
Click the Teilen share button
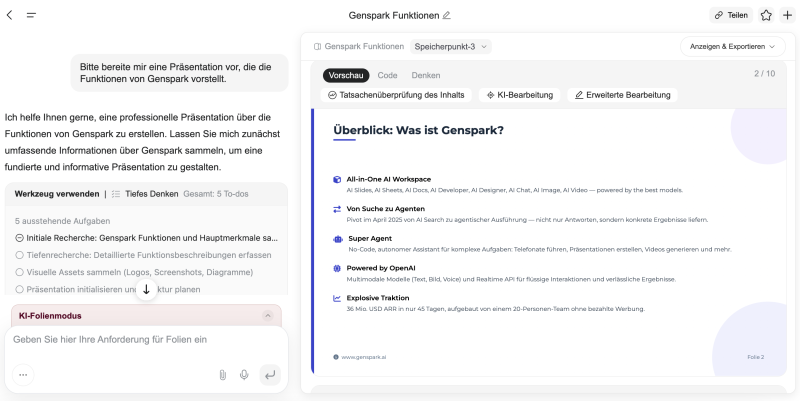click(731, 15)
